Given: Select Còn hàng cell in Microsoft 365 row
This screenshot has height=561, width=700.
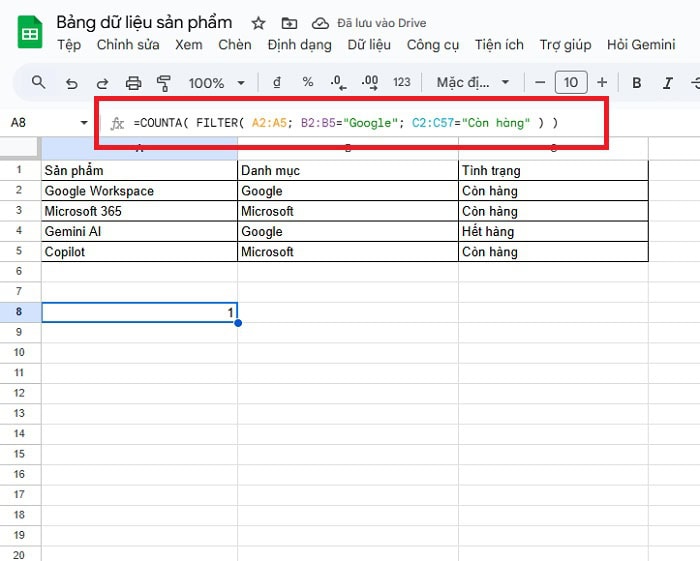Looking at the screenshot, I should click(553, 211).
